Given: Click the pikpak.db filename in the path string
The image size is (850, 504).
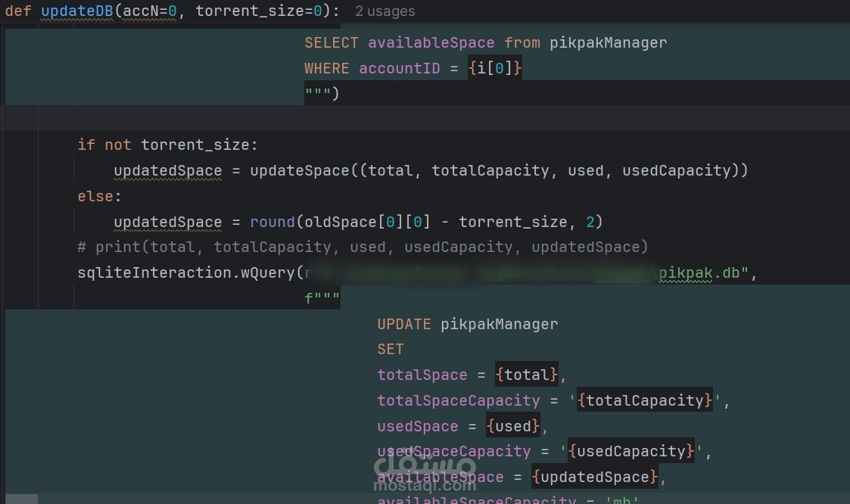Looking at the screenshot, I should (699, 272).
